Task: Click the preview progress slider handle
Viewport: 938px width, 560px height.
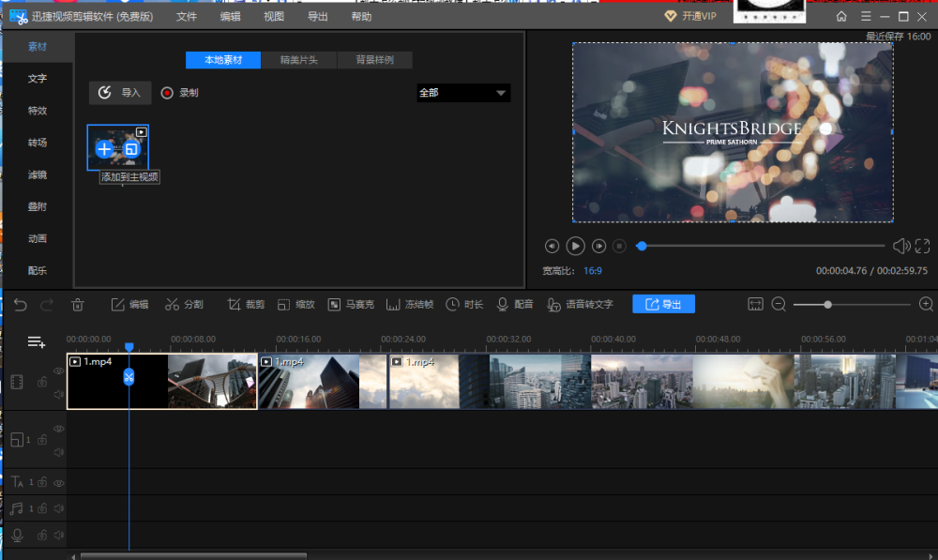Action: coord(642,246)
